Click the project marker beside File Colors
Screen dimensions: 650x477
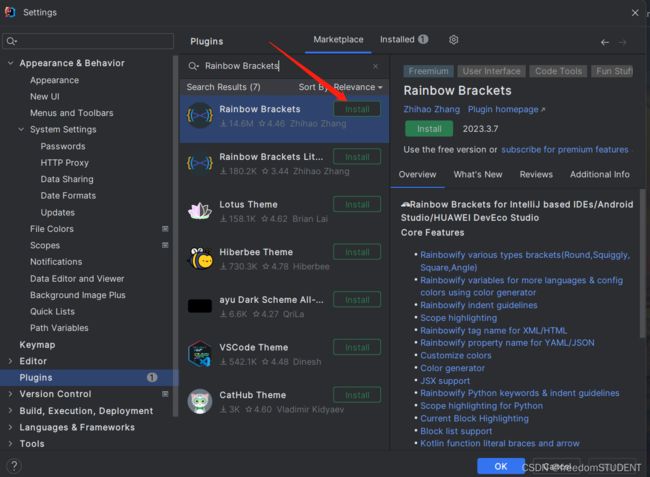coord(165,229)
